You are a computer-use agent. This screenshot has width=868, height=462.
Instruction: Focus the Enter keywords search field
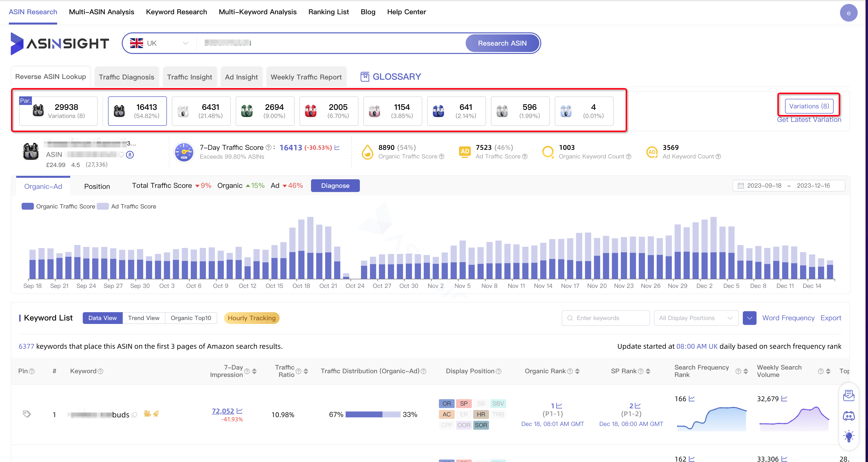pyautogui.click(x=606, y=318)
